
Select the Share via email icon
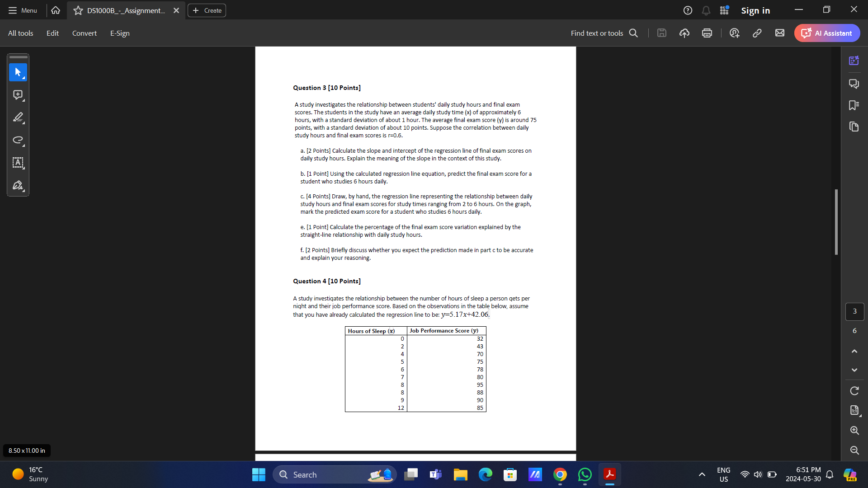click(x=780, y=33)
